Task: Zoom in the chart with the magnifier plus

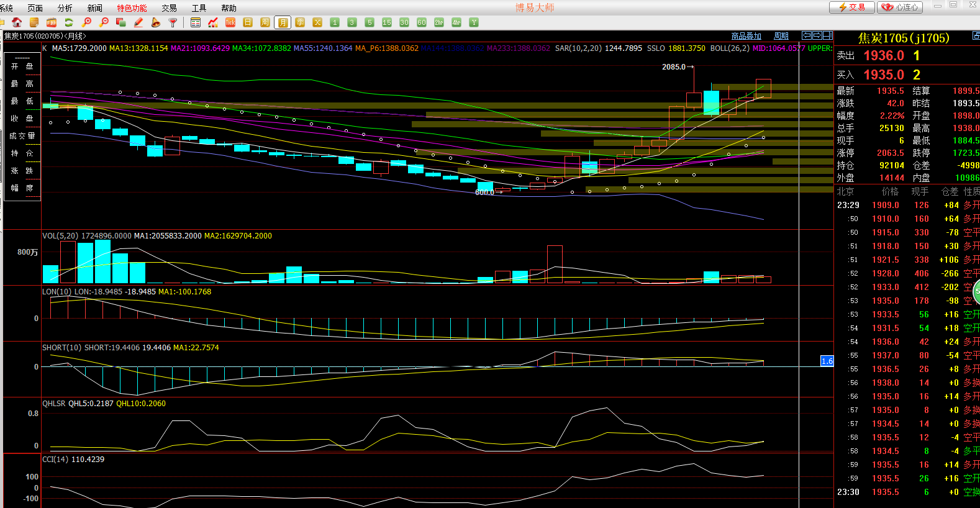Action: 86,22
